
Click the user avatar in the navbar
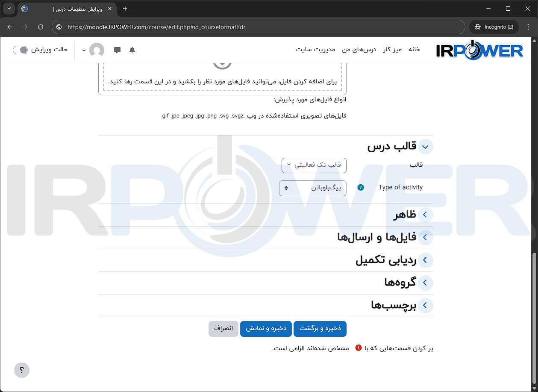[97, 50]
